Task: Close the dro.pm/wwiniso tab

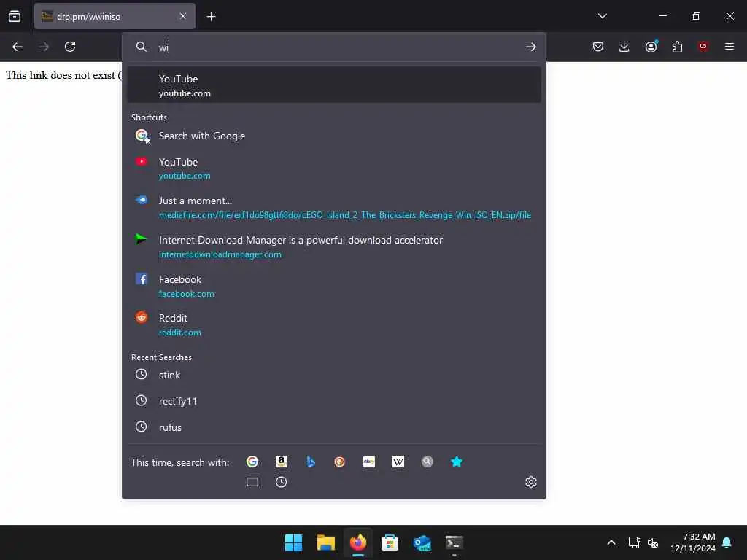Action: click(x=183, y=16)
